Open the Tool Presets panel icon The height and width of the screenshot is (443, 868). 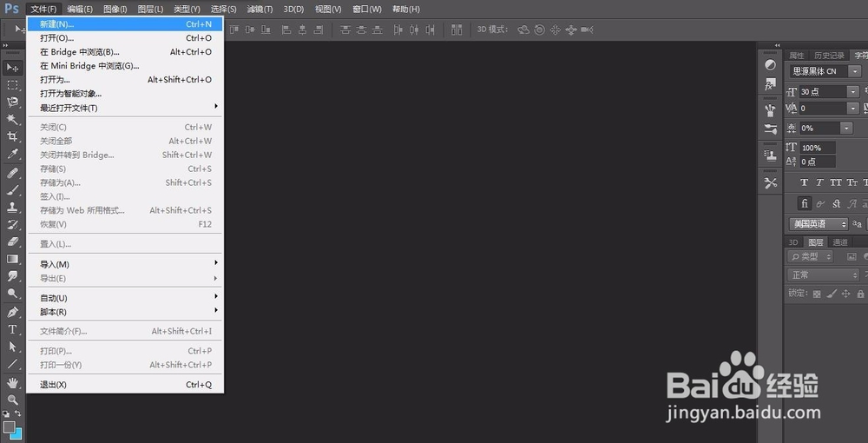click(x=770, y=182)
